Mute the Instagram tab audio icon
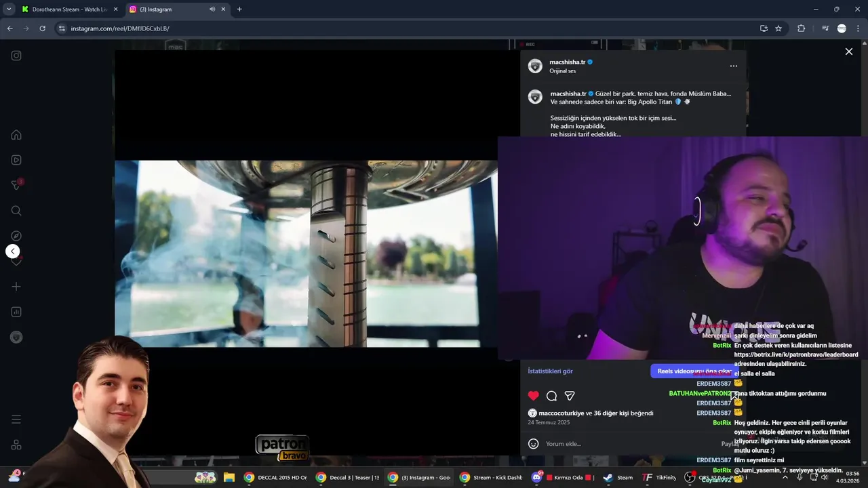This screenshot has width=868, height=488. click(212, 9)
